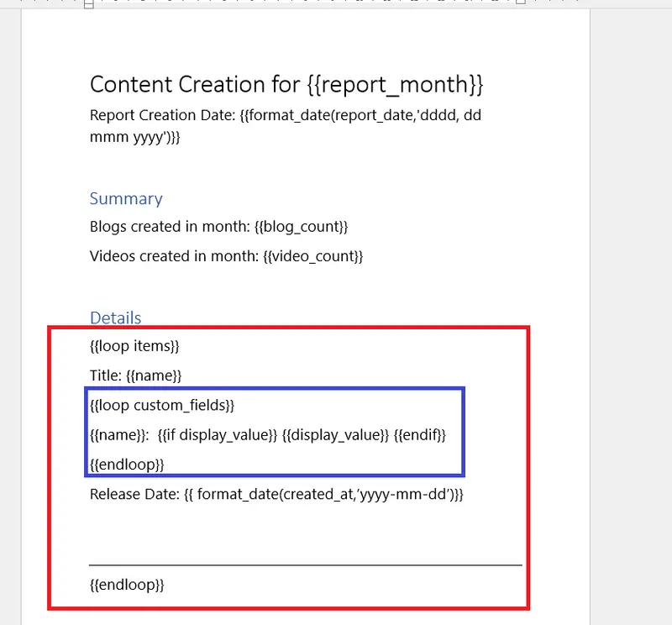This screenshot has width=672, height=625.
Task: Click the 'Content Creation for' title text
Action: (195, 85)
